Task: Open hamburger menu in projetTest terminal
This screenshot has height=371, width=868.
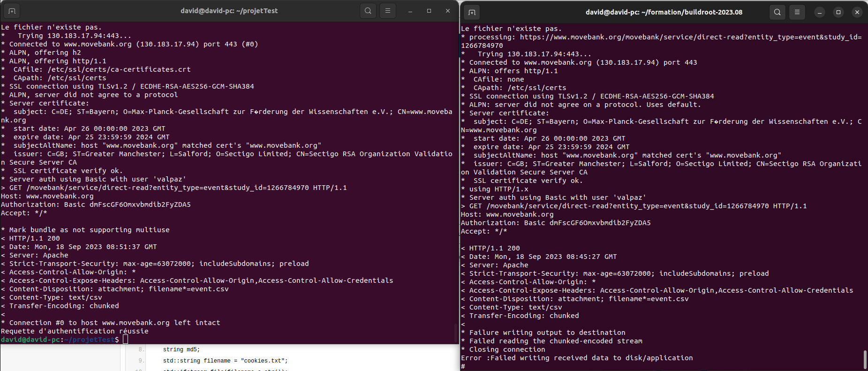Action: pos(388,11)
